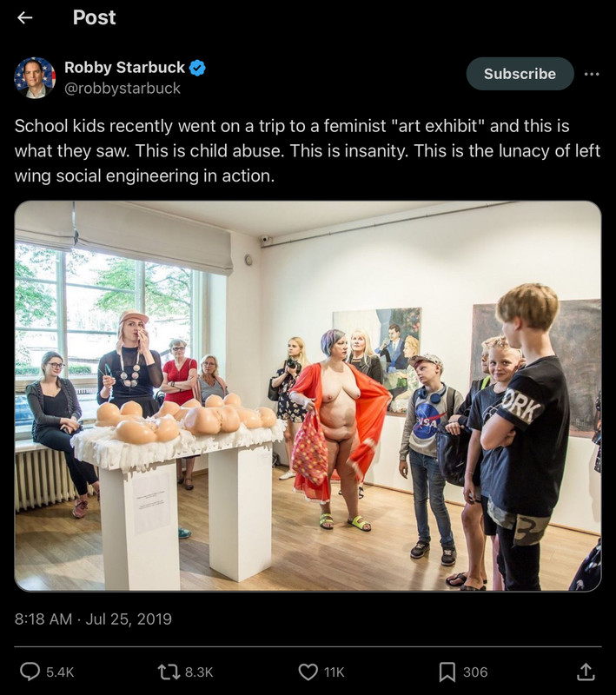Bookmark this post
The image size is (616, 695).
447,672
